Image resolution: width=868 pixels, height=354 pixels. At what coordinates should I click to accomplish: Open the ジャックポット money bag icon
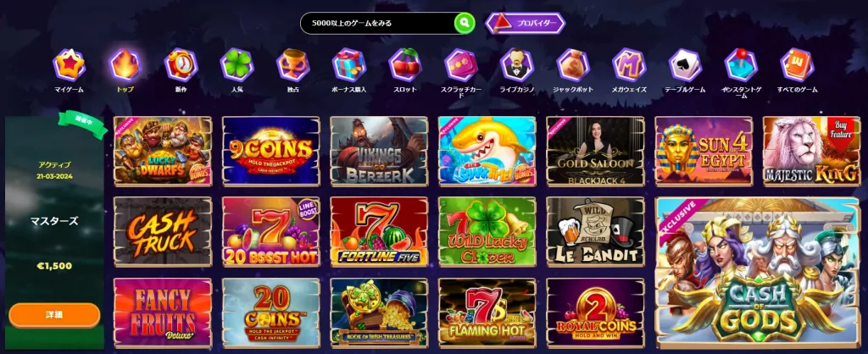pyautogui.click(x=573, y=64)
